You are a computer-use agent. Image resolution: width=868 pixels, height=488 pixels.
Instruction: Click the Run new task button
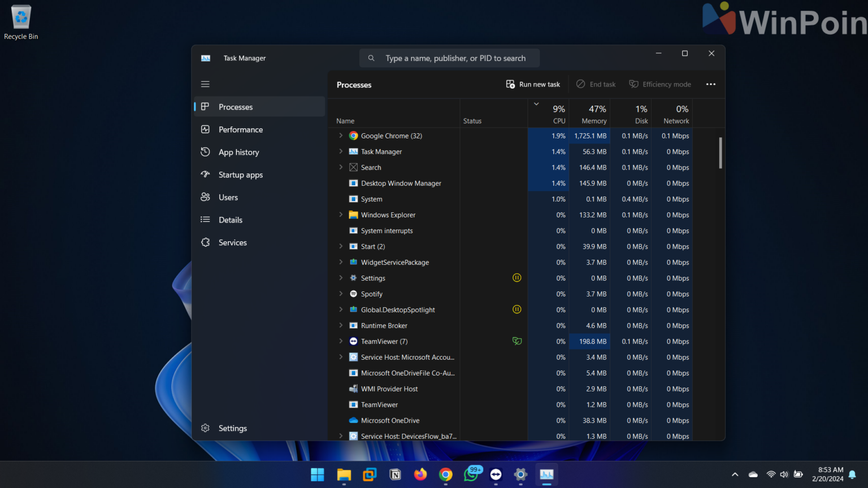click(532, 84)
